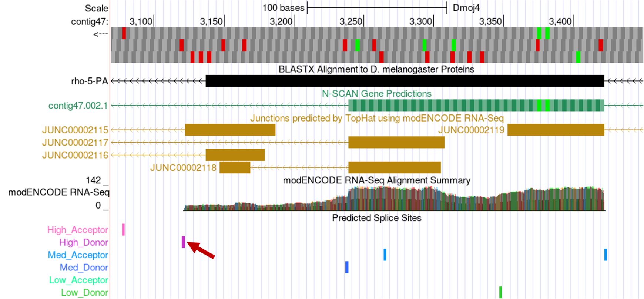Screen dimensions: 644x299
Task: Select the Low_Donor track label
Action: click(x=85, y=293)
